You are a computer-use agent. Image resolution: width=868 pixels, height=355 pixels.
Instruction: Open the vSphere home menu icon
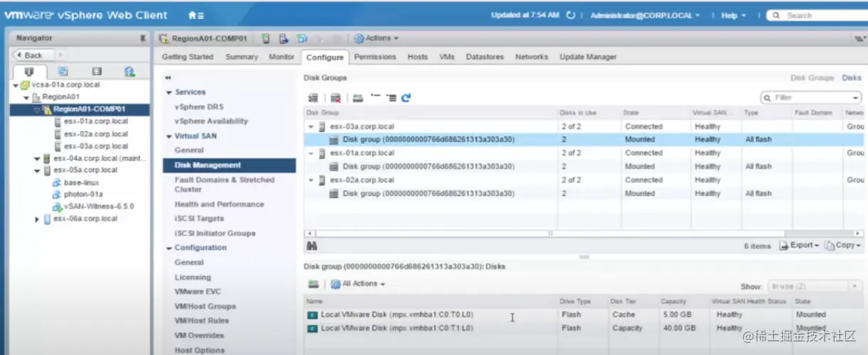195,15
